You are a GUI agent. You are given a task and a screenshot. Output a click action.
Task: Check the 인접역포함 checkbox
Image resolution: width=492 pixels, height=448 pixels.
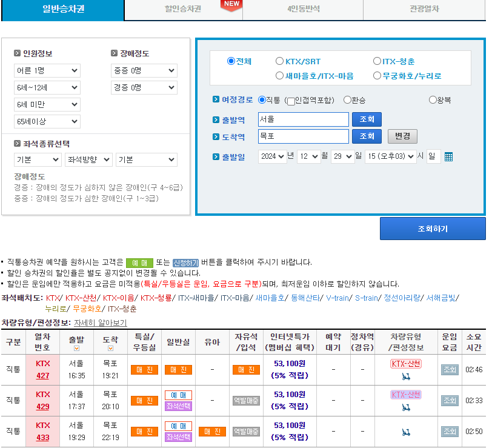click(291, 101)
